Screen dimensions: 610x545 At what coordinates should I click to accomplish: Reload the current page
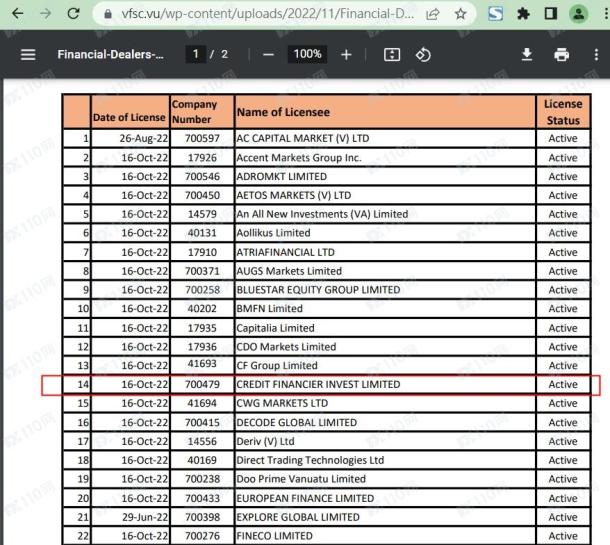73,14
